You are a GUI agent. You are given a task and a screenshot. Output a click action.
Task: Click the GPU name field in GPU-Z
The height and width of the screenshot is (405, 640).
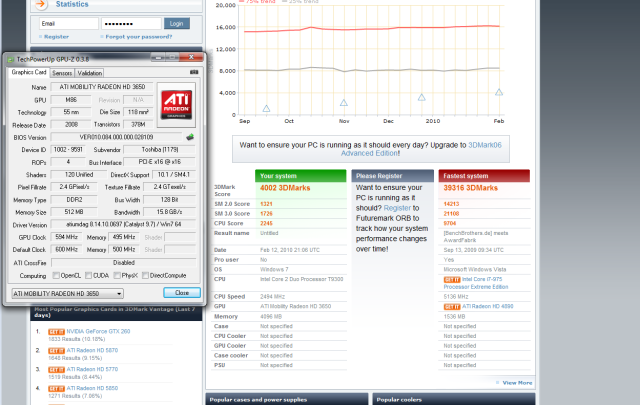point(102,87)
